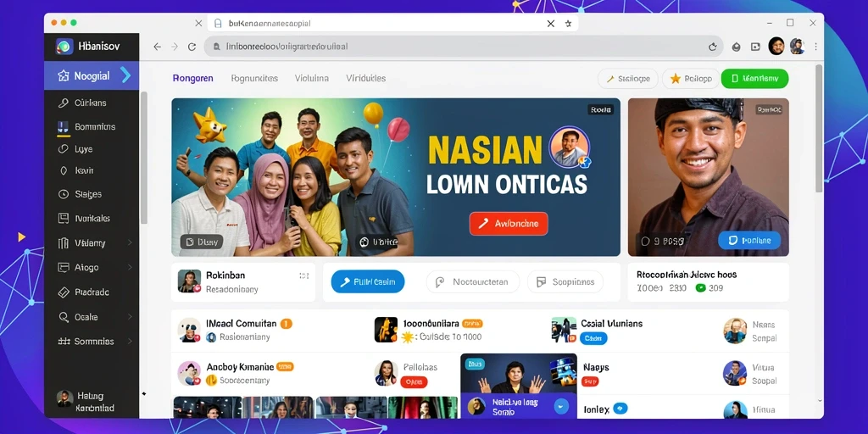
Task: Expand the Vlalamy sidebar submenu arrow
Action: point(130,242)
